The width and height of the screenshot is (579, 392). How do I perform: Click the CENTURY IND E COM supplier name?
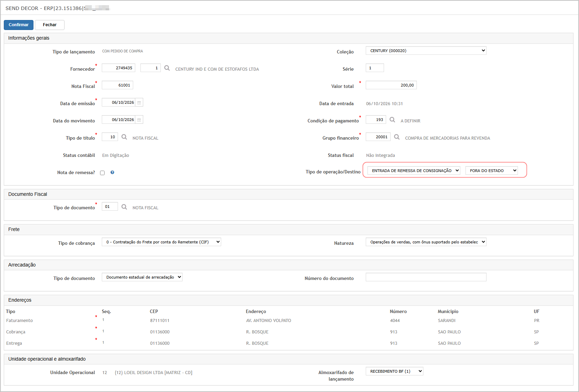pyautogui.click(x=217, y=69)
